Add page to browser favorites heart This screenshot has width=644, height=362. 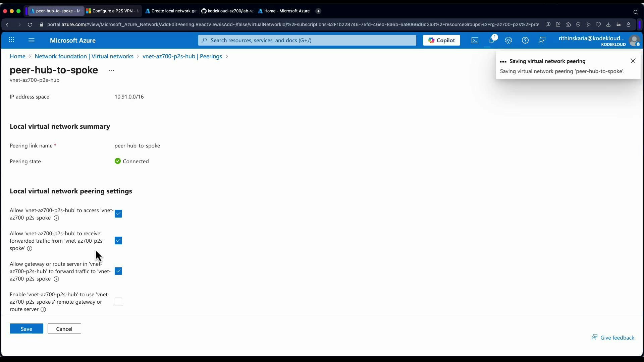[599, 24]
